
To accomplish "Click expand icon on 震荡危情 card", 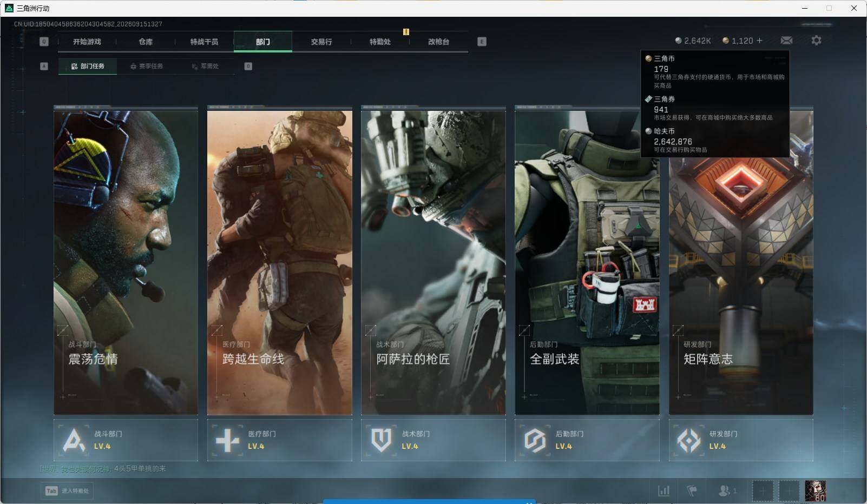I will 63,330.
